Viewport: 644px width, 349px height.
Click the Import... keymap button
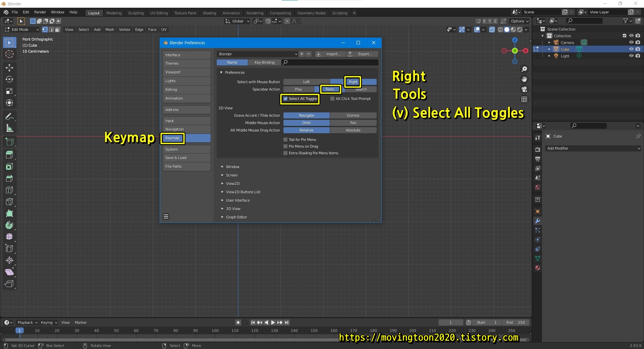pyautogui.click(x=330, y=54)
